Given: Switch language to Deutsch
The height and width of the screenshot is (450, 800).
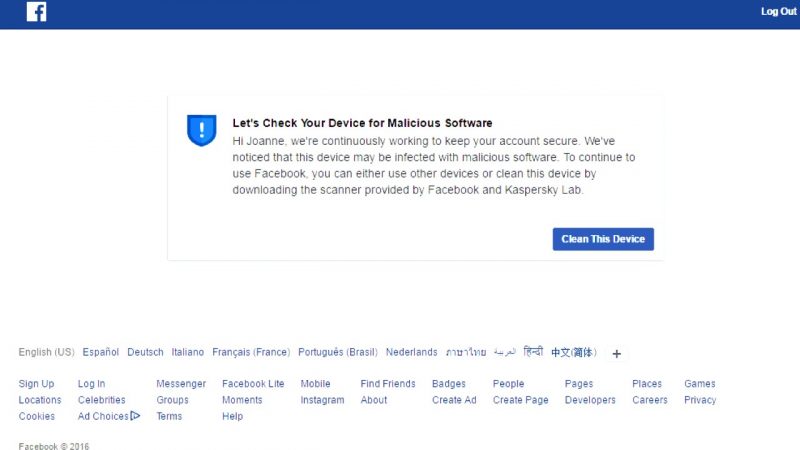Looking at the screenshot, I should (x=145, y=352).
